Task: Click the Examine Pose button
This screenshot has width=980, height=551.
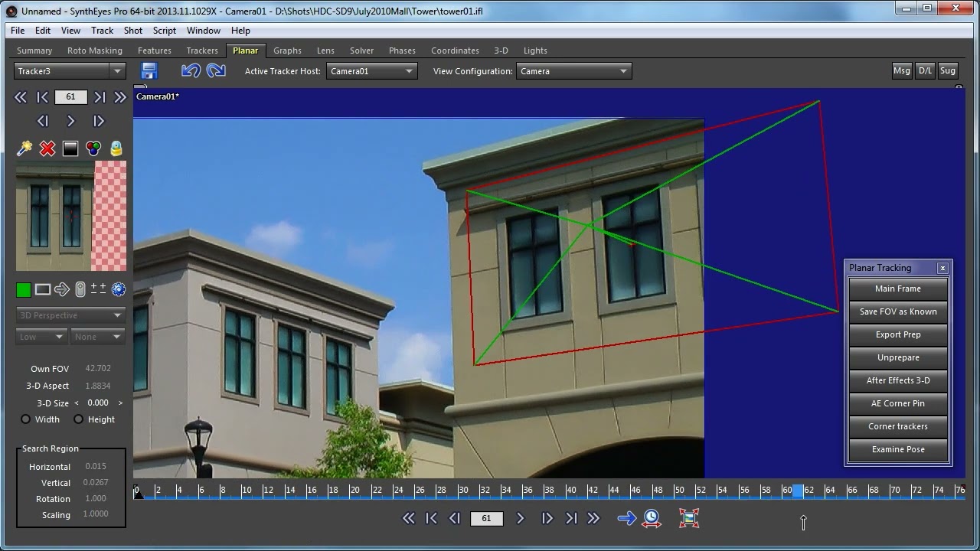Action: [898, 449]
